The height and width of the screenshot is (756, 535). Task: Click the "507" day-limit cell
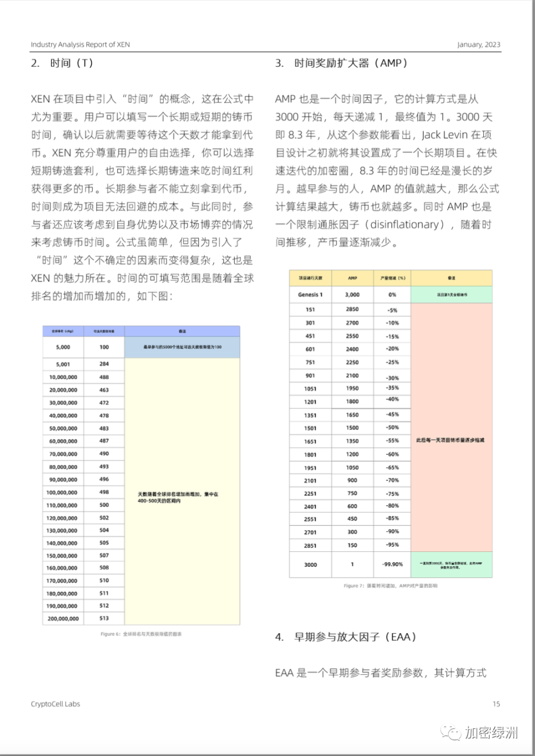(104, 555)
